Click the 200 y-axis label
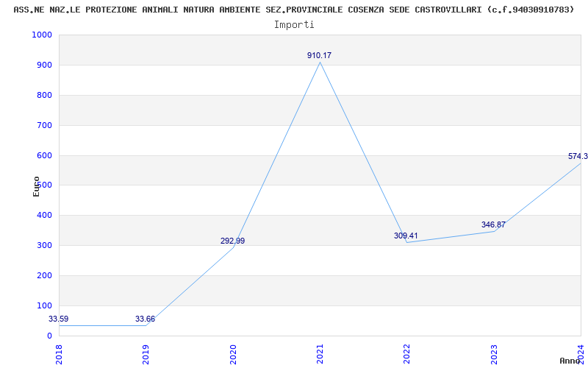This screenshot has width=588, height=368. (x=44, y=275)
